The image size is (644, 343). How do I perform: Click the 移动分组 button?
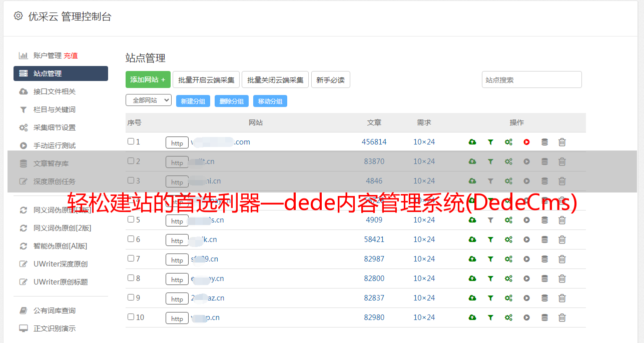coord(270,101)
